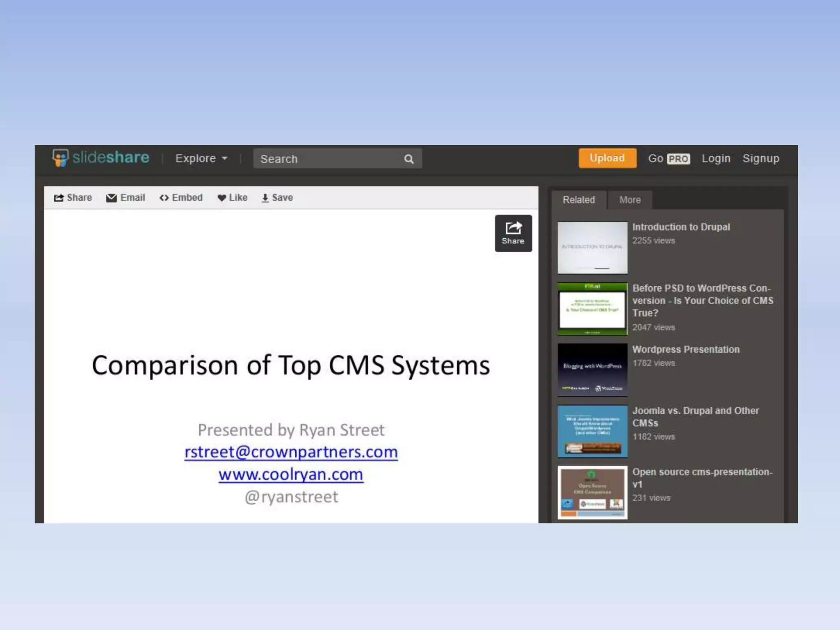Click the SlideShare logo icon
Screen dimensions: 840x630
coord(60,158)
